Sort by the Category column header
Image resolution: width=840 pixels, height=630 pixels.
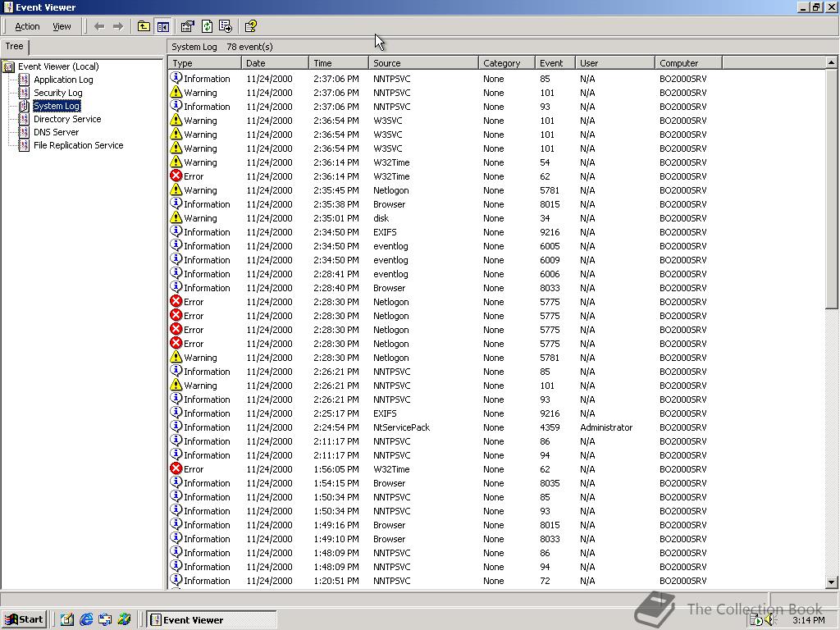(x=507, y=62)
